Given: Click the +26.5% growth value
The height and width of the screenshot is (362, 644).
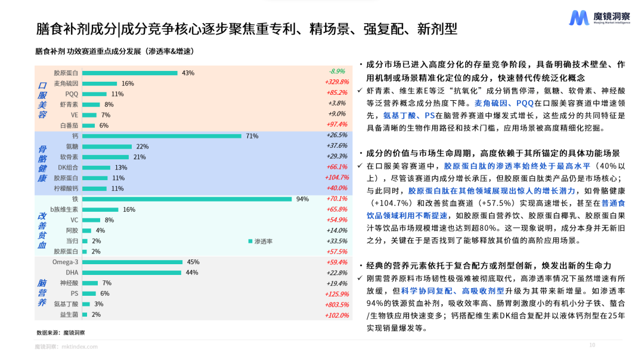Looking at the screenshot, I should tap(337, 135).
